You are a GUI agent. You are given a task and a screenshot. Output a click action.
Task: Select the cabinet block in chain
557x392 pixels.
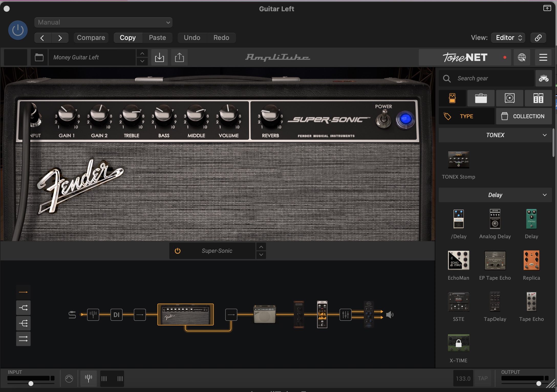point(264,314)
